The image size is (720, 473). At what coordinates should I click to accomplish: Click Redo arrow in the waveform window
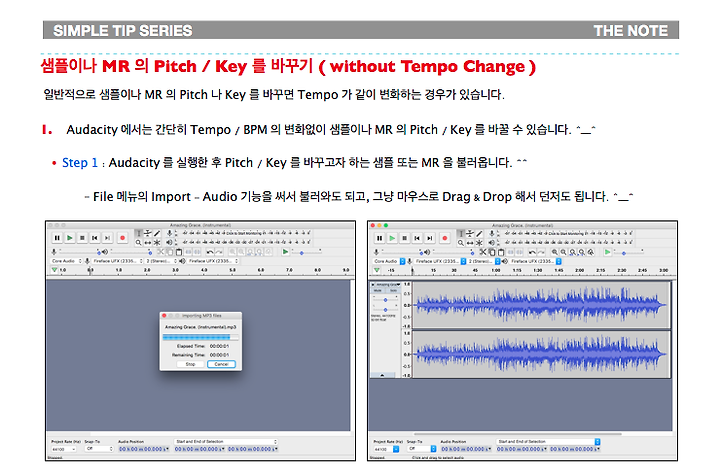(541, 252)
